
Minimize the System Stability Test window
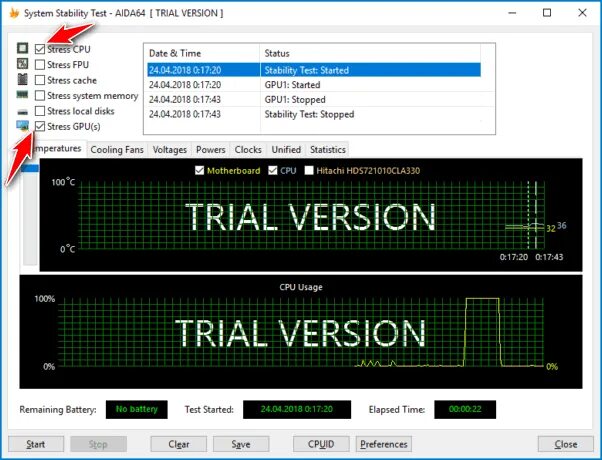[x=512, y=13]
